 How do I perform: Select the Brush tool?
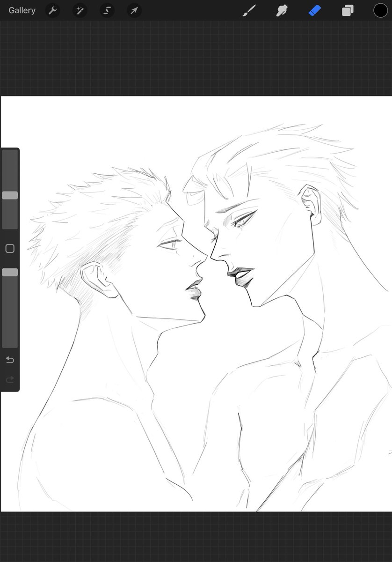[249, 10]
